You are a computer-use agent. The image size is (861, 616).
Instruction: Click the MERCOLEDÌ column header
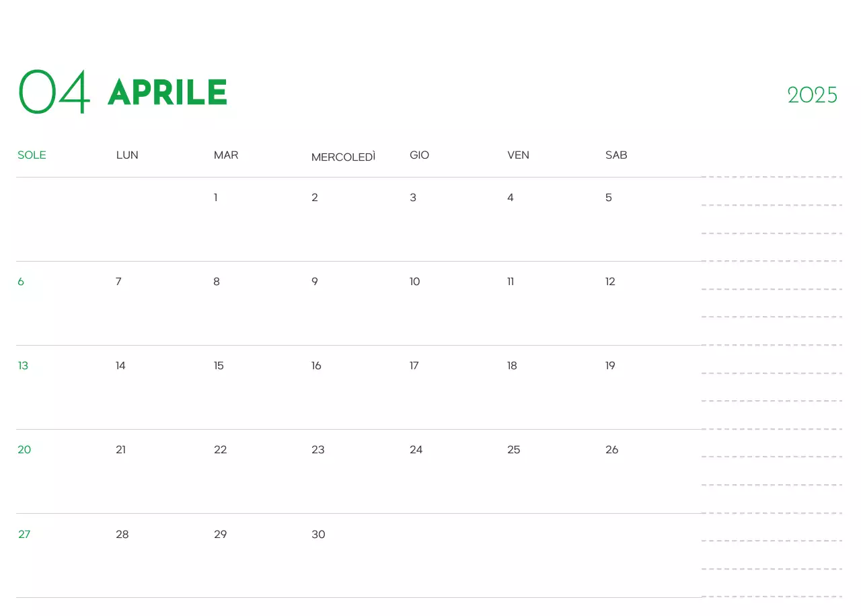(343, 157)
